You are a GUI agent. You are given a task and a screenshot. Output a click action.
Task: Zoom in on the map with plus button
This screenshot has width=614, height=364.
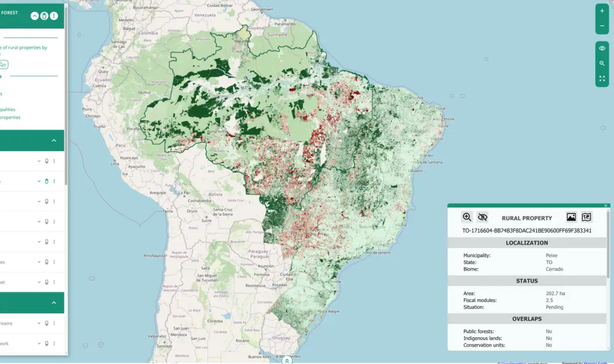click(602, 11)
